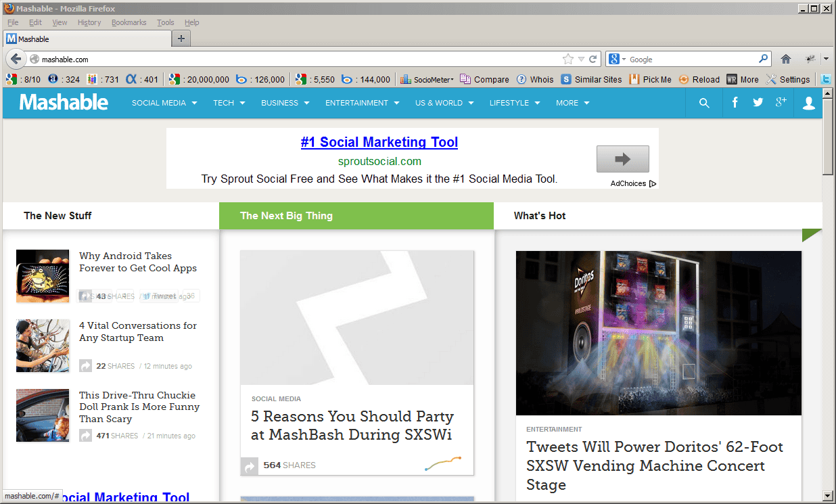Open Similar Sites in the toolbar

pos(591,79)
